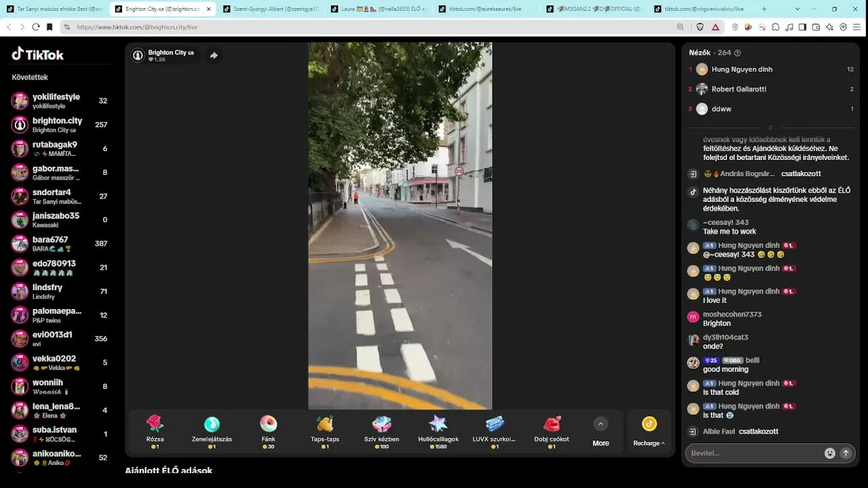Viewport: 868px width, 488px height.
Task: Send a Rózsa rose gift
Action: click(x=155, y=431)
